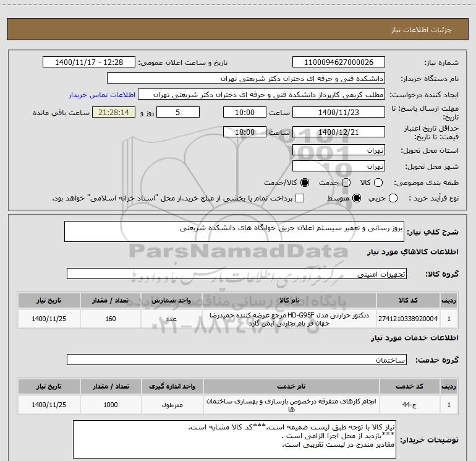Select the خدمت radio button

346,183
